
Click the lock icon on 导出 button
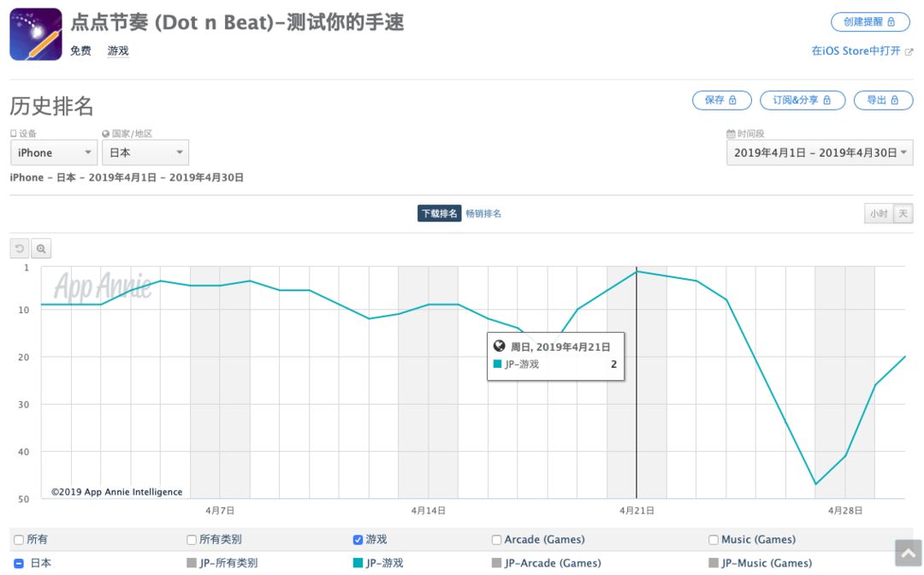[x=895, y=100]
